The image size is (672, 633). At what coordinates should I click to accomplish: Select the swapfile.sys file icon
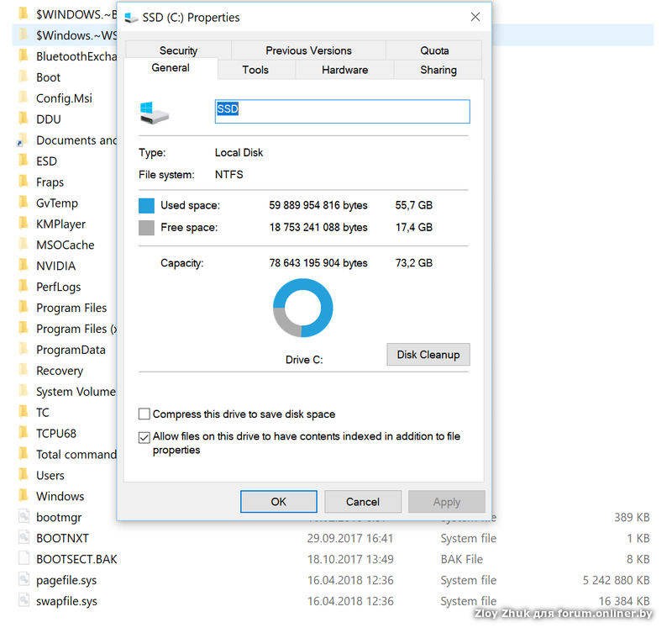point(24,601)
